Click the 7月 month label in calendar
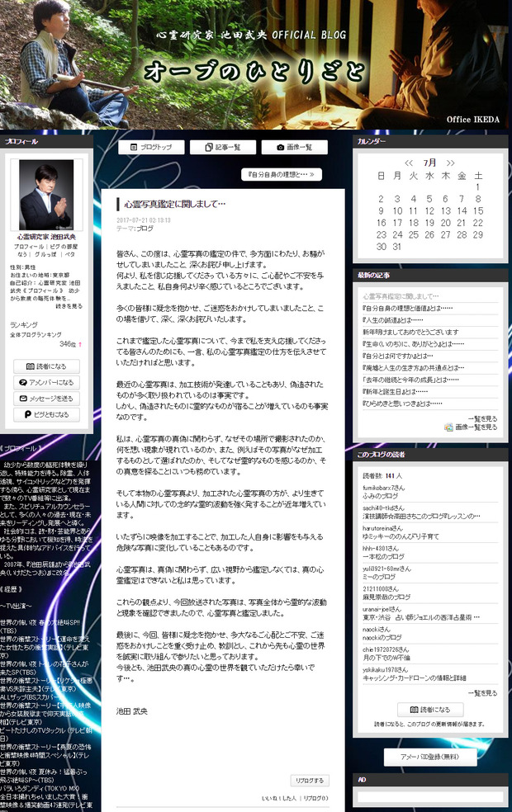Viewport: 512px width, 812px height. 429,163
